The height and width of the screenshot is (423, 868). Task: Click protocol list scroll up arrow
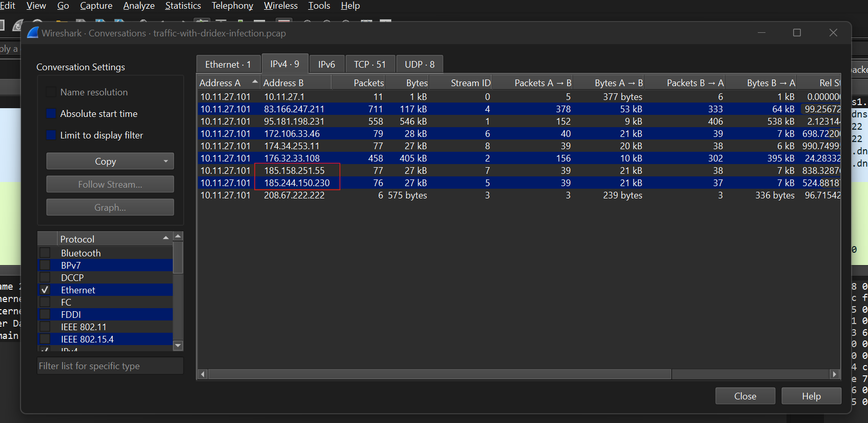click(x=178, y=236)
